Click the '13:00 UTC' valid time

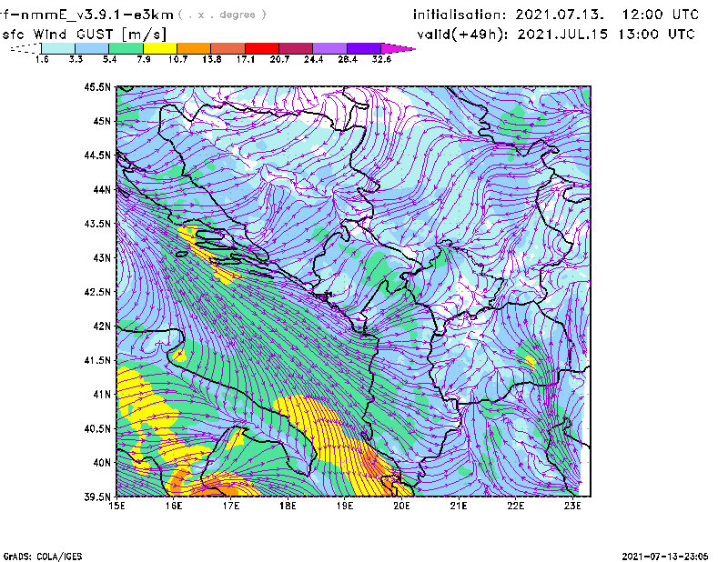click(x=656, y=35)
